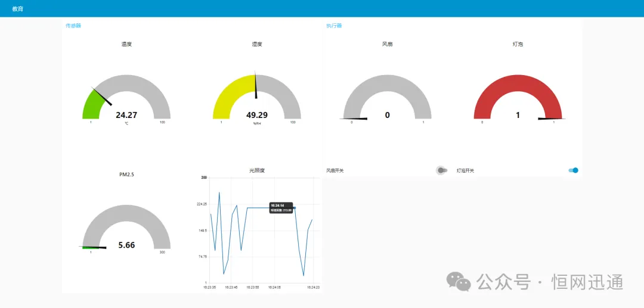
Task: Click the 灯泡开关 label text
Action: pyautogui.click(x=466, y=171)
